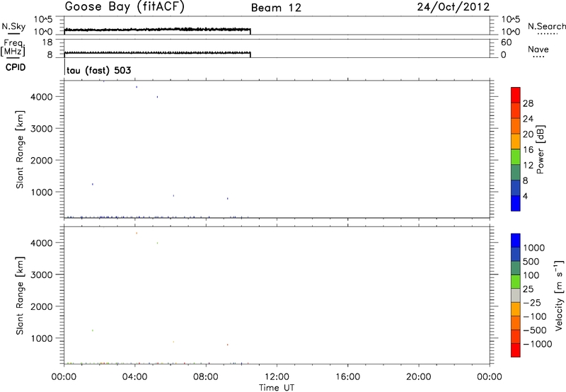This screenshot has height=392, width=566.
Task: Click the '3000' tick on velocity panel
Action: click(x=42, y=275)
